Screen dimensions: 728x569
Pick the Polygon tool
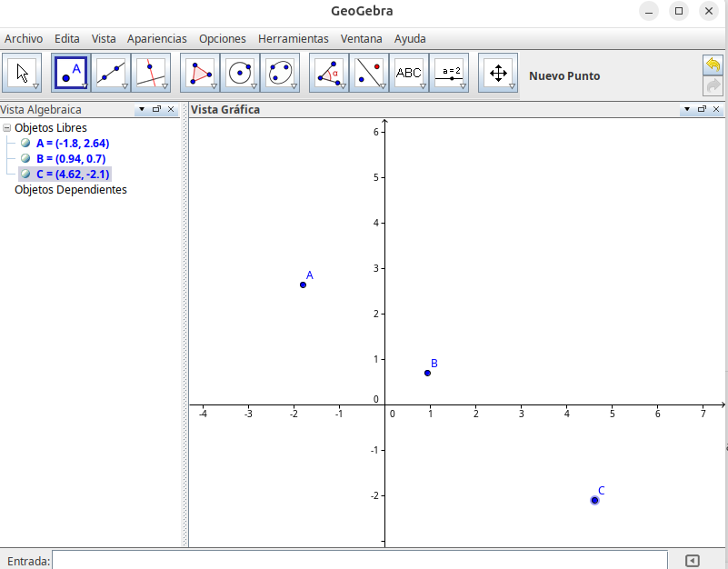tap(199, 72)
